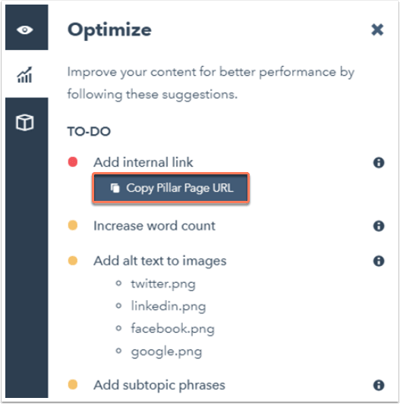Viewport: 400px width, 404px height.
Task: Show info for Add alt text to images
Action: [x=379, y=261]
